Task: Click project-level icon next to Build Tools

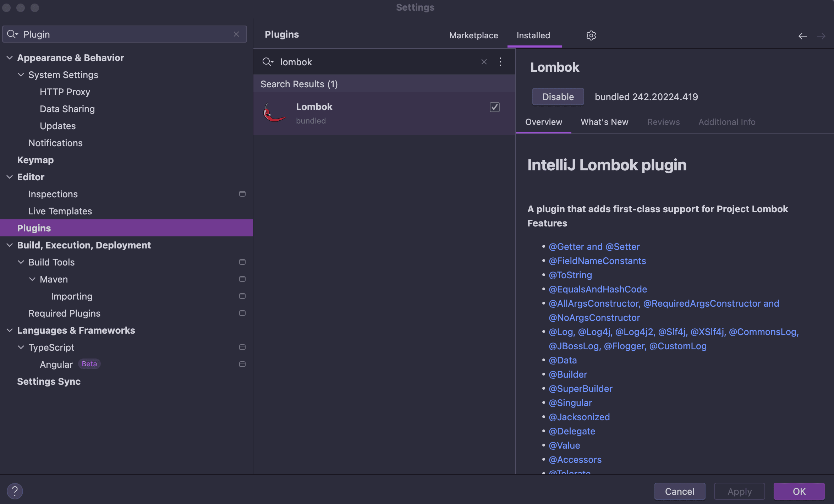Action: tap(242, 262)
